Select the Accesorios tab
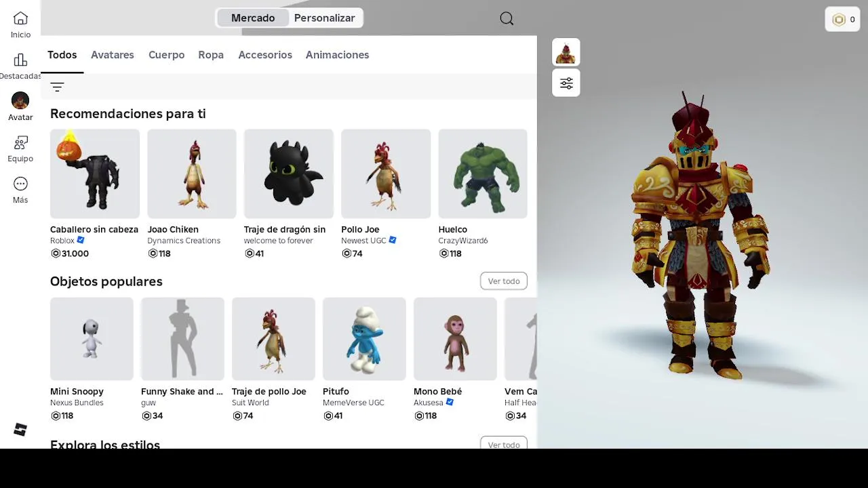Viewport: 868px width, 488px height. coord(265,55)
